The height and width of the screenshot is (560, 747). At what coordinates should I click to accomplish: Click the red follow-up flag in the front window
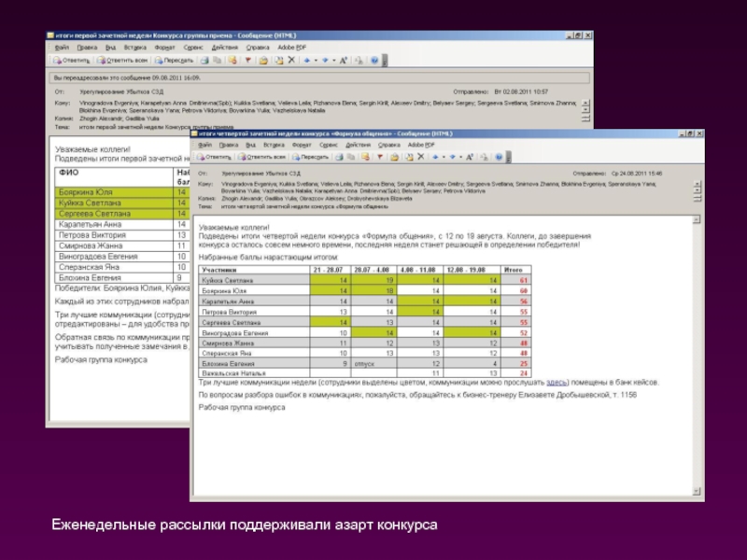tap(380, 157)
